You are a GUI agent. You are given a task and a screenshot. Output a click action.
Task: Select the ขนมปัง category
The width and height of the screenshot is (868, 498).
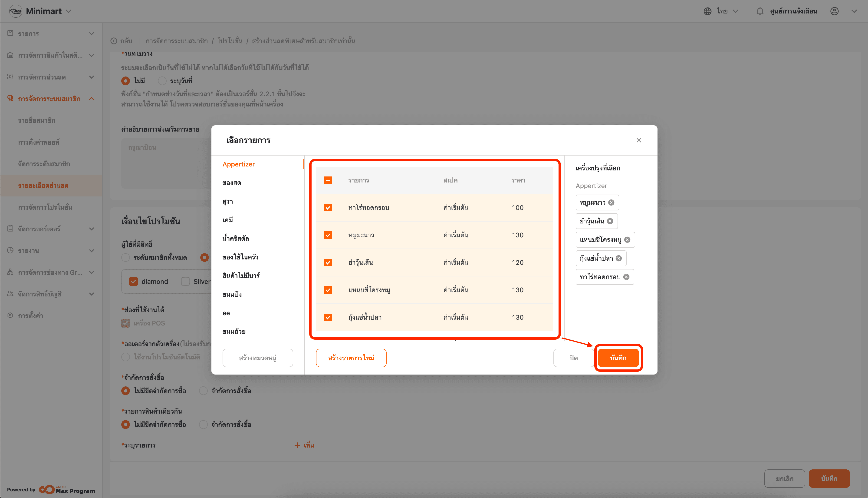point(232,294)
